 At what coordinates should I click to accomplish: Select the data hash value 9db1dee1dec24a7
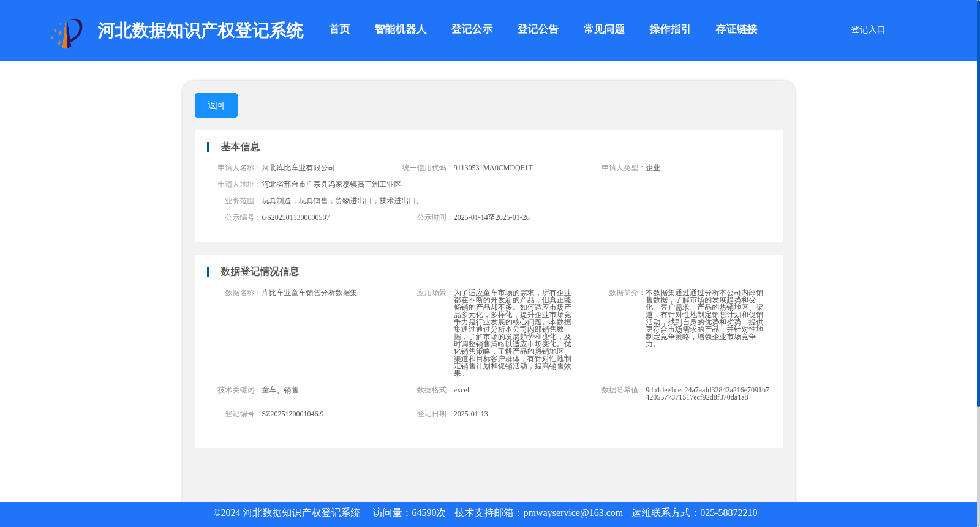(x=707, y=394)
